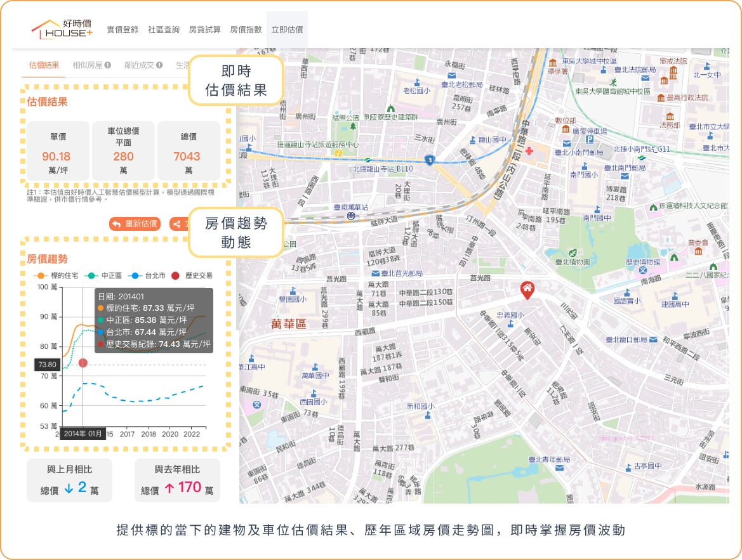
Task: Click info icon beside 鄰近成交 tab
Action: (159, 65)
